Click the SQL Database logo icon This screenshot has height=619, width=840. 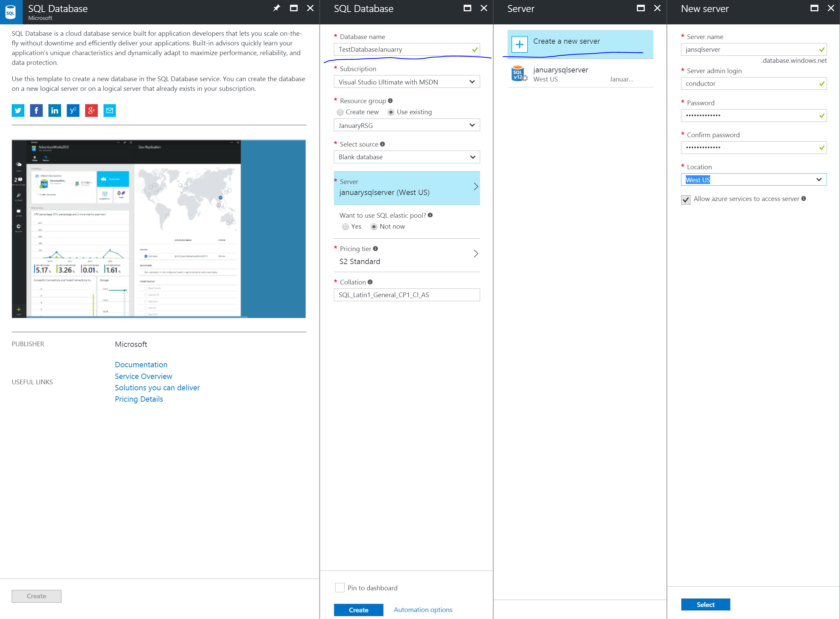[11, 12]
